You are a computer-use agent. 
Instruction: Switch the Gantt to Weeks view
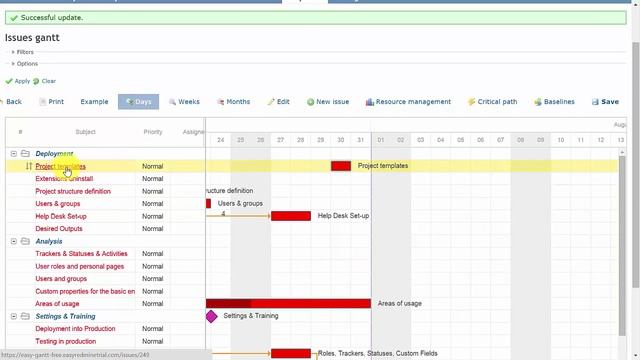(x=184, y=102)
